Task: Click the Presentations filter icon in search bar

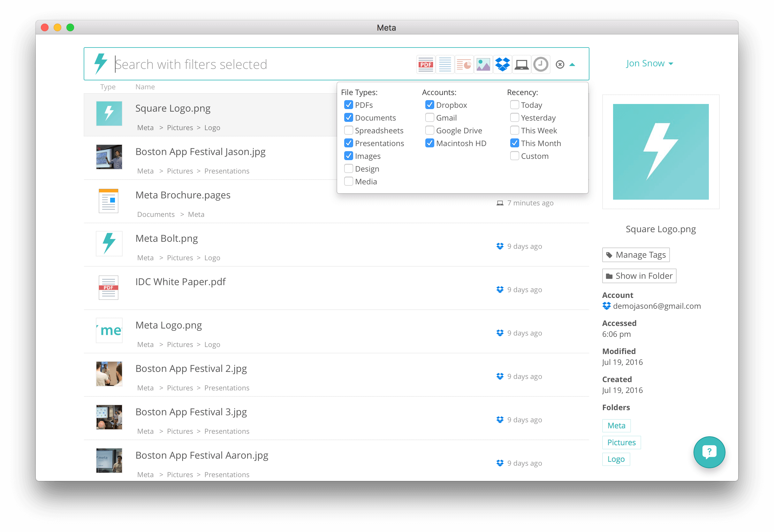Action: coord(464,64)
